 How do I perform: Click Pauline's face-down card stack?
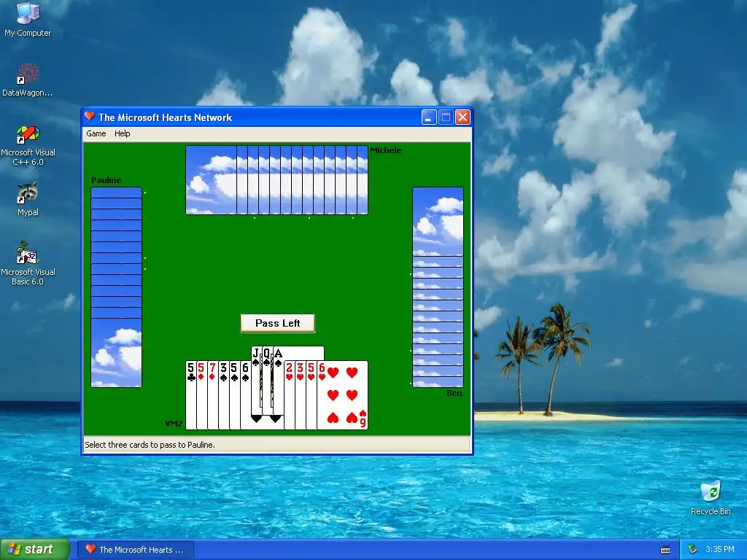coord(116,287)
